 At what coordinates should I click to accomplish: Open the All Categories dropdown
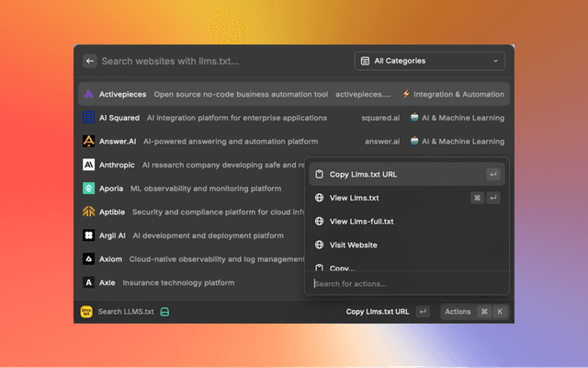pyautogui.click(x=430, y=61)
